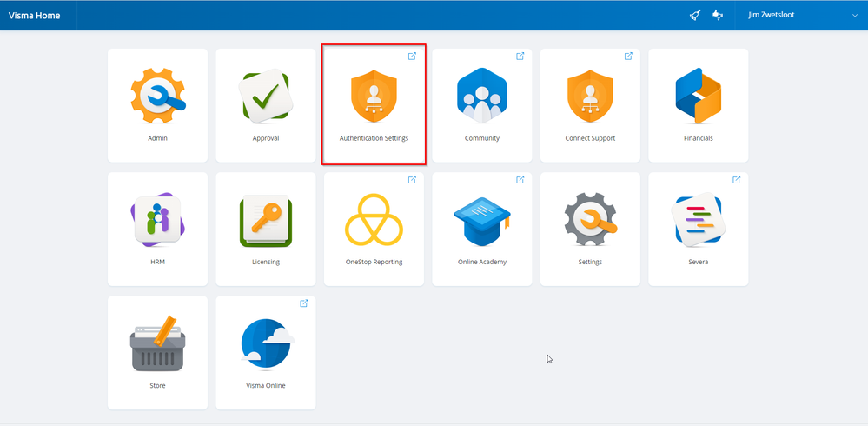Image resolution: width=868 pixels, height=426 pixels.
Task: Open the Financials app icon
Action: point(698,96)
